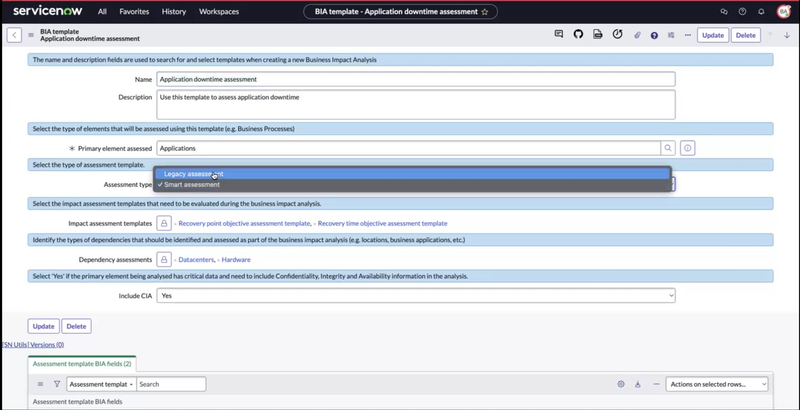
Task: Click the question mark help icon in form header
Action: pyautogui.click(x=654, y=35)
